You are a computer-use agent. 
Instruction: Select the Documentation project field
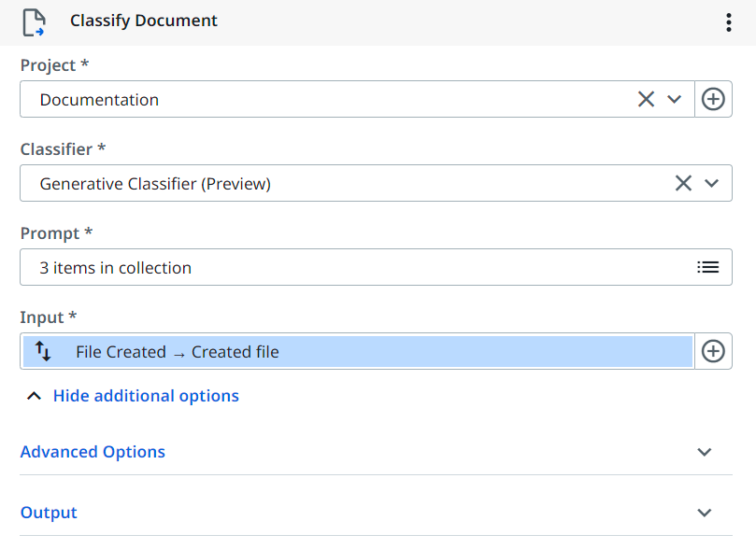pos(327,99)
